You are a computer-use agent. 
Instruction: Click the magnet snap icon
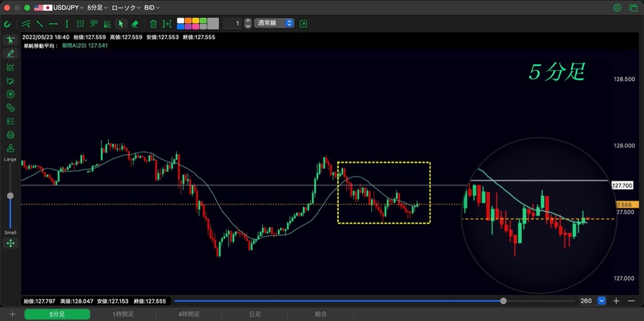coord(8,24)
